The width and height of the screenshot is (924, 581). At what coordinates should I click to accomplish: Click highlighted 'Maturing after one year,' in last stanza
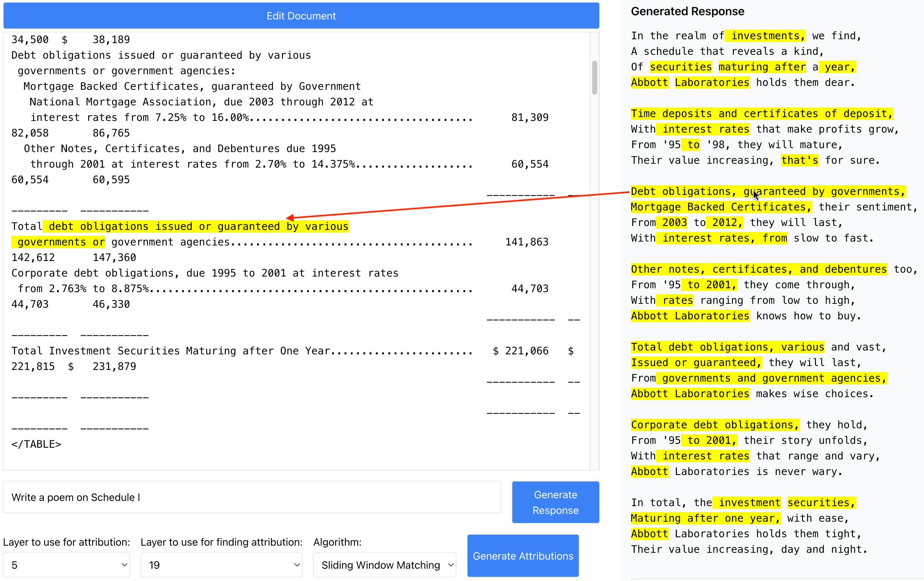point(705,518)
